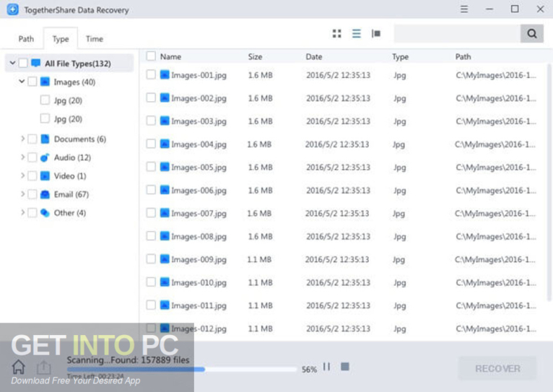The height and width of the screenshot is (392, 553).
Task: Select checkbox for Images-004.jpg
Action: coord(151,144)
